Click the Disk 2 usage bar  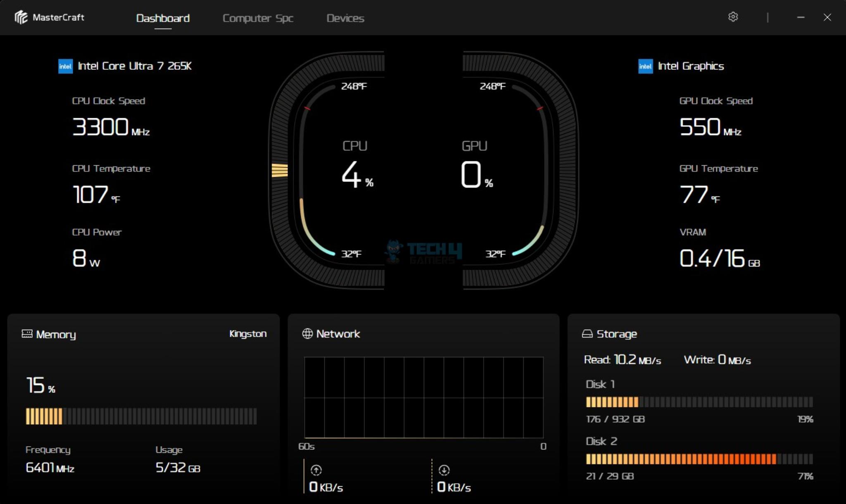(x=699, y=459)
